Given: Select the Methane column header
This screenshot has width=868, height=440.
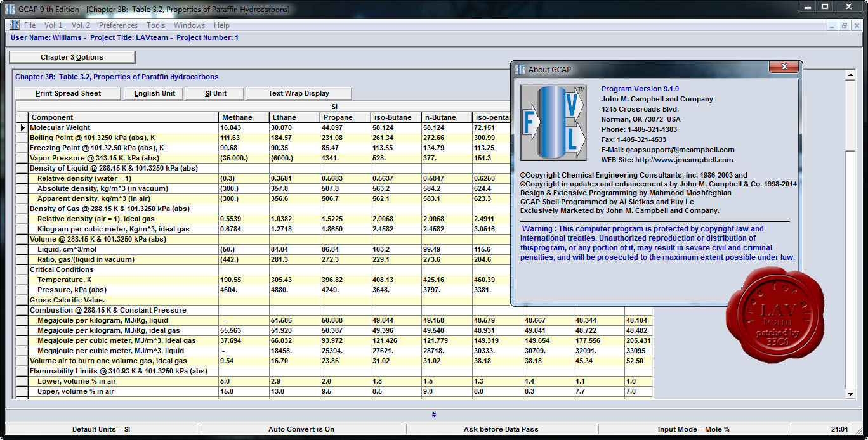Looking at the screenshot, I should (244, 117).
